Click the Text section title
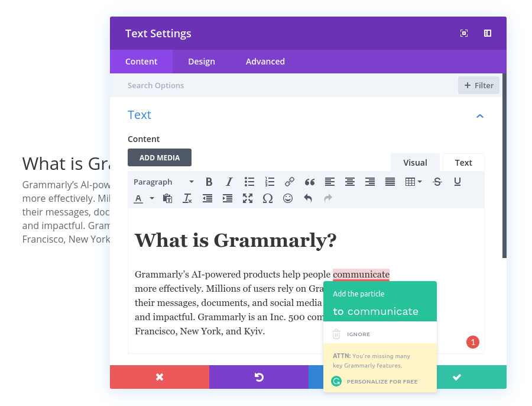 [140, 115]
